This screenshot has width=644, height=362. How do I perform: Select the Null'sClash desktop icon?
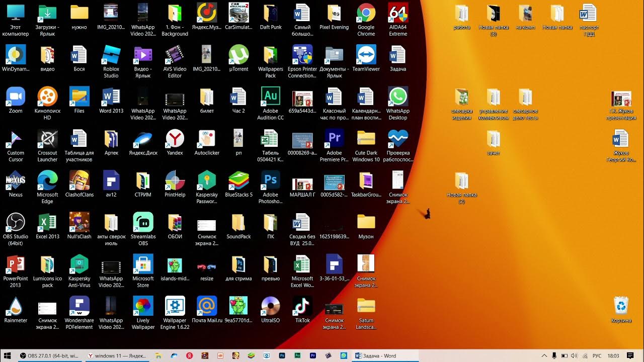click(79, 225)
